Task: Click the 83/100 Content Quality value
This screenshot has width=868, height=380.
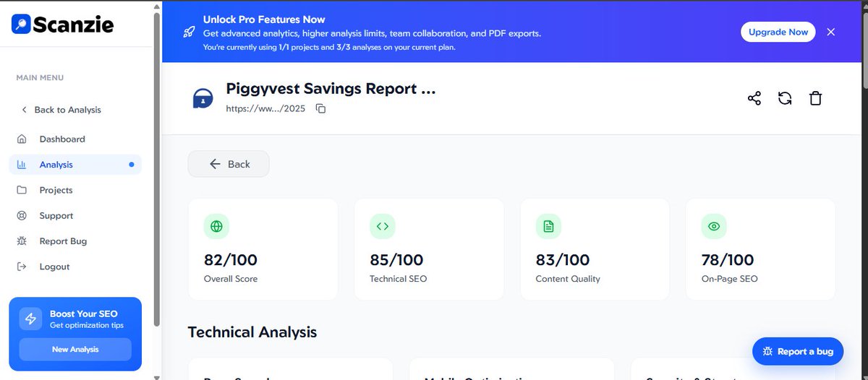Action: pos(563,260)
